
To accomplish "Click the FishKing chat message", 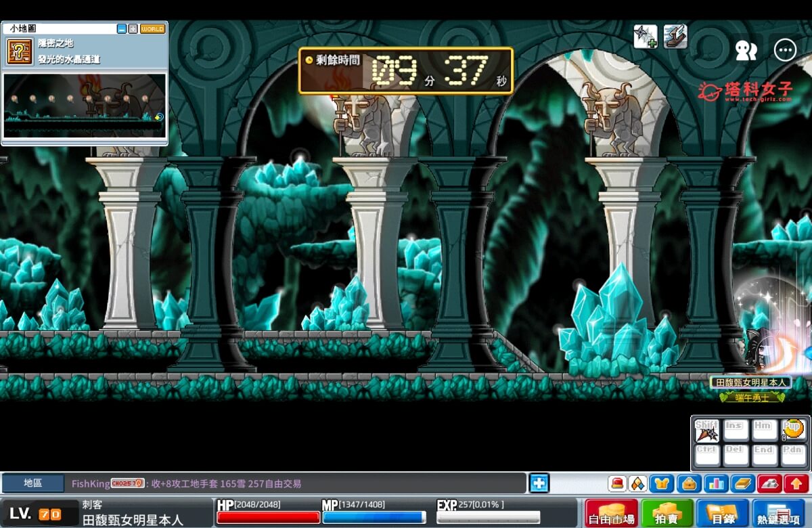I will coord(186,483).
